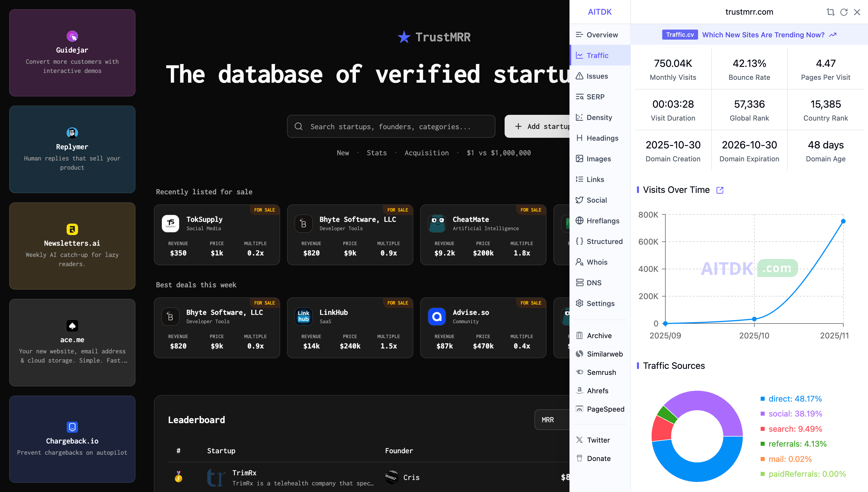This screenshot has width=868, height=492.
Task: Click the TrustMRR star logo
Action: pyautogui.click(x=404, y=37)
